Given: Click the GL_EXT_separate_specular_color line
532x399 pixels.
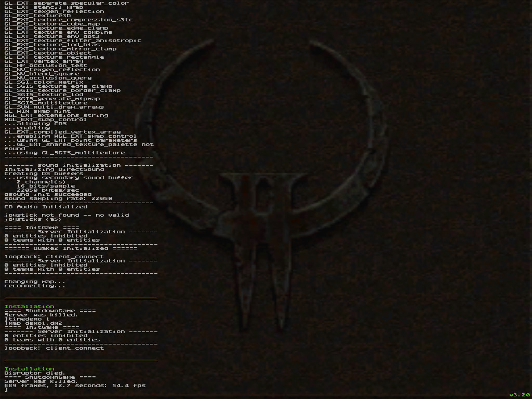Looking at the screenshot, I should click(66, 3).
